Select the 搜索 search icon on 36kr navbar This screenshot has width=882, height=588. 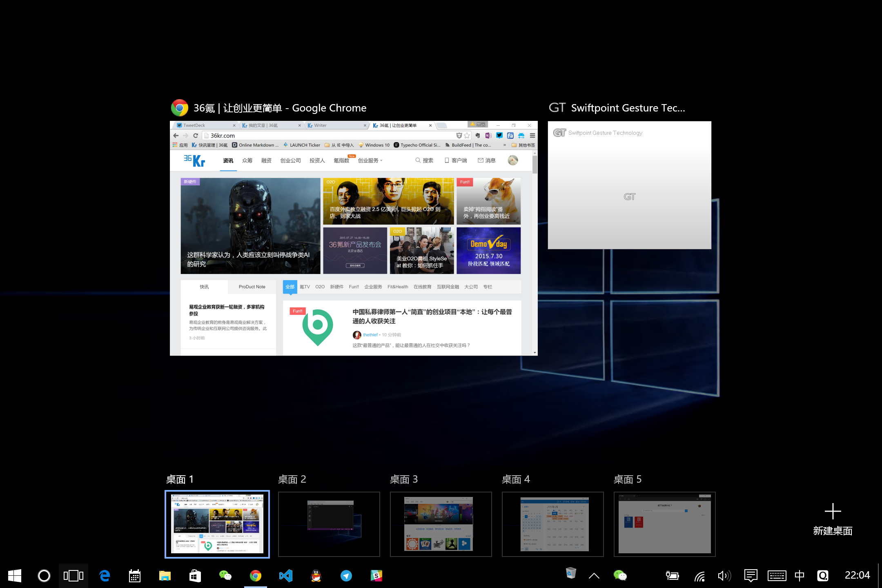pos(424,160)
